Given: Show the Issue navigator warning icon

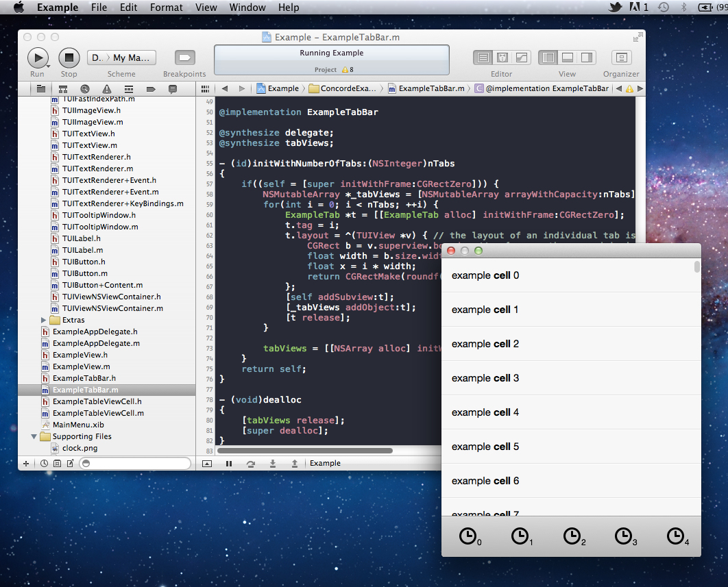Looking at the screenshot, I should (107, 88).
